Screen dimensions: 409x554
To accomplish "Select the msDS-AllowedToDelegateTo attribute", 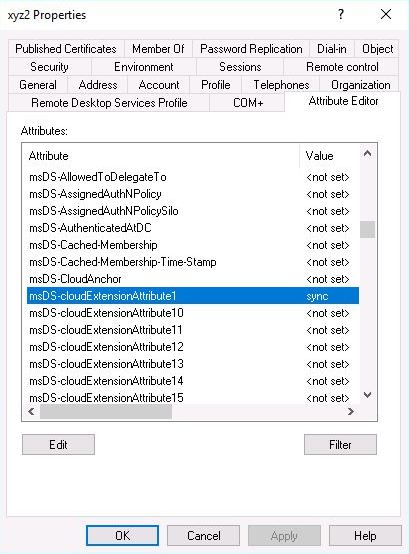I will point(193,177).
